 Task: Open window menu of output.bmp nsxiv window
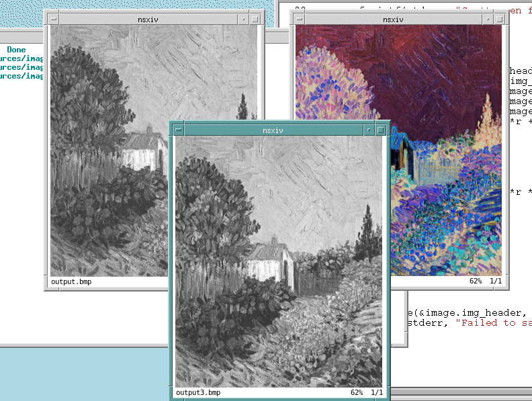tap(54, 19)
